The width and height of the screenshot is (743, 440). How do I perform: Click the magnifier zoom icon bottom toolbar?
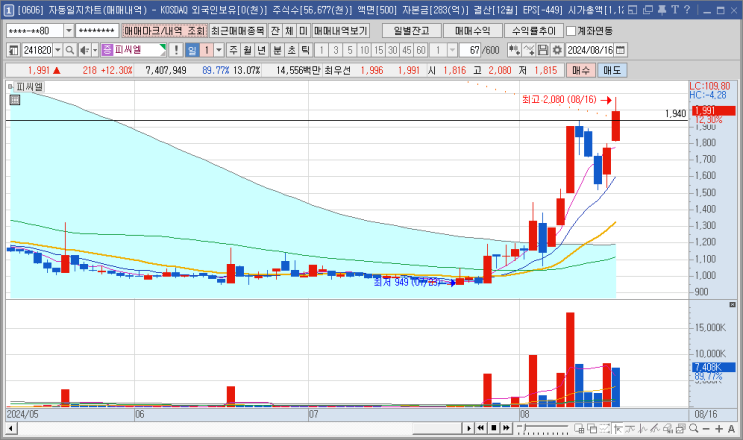click(x=694, y=429)
